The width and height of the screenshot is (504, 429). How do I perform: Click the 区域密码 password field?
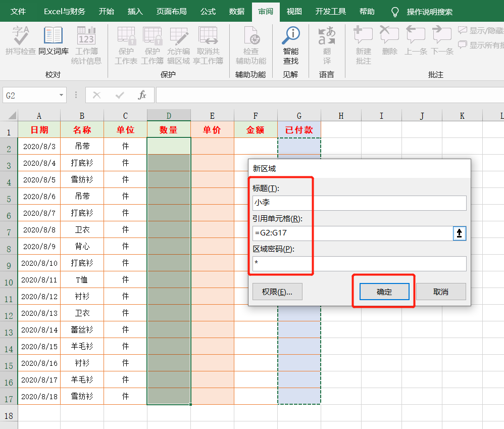359,264
